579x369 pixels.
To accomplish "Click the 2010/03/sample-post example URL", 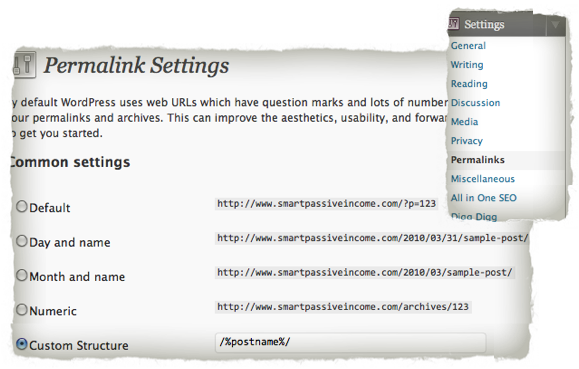I will click(x=365, y=273).
